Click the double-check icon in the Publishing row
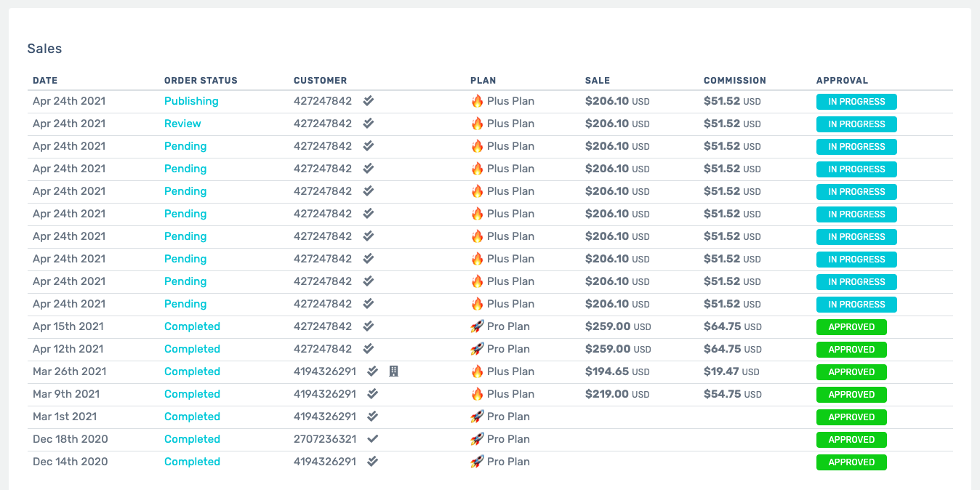Image resolution: width=980 pixels, height=490 pixels. pyautogui.click(x=369, y=101)
